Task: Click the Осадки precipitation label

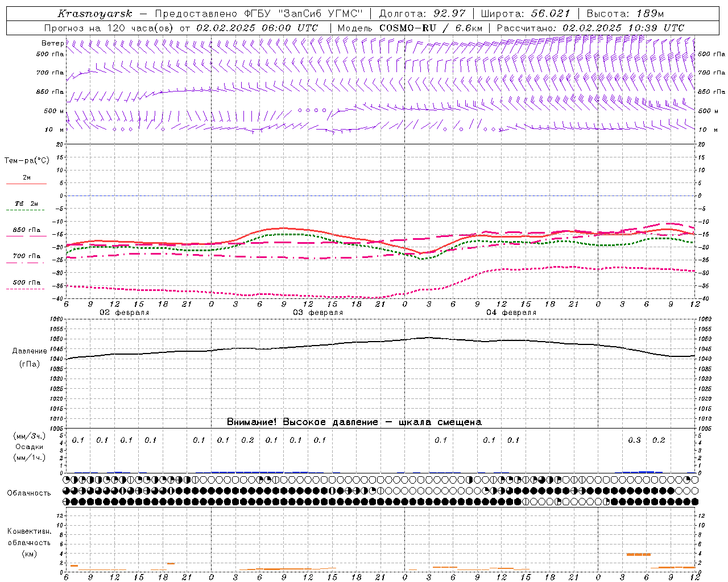Action: [x=30, y=447]
